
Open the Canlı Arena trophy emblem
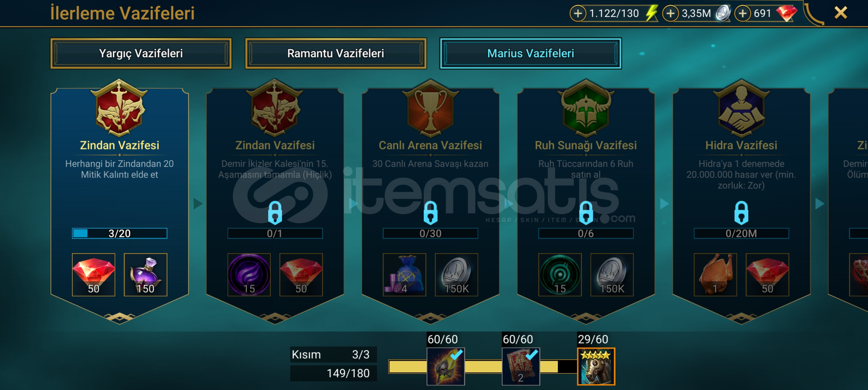coord(430,108)
